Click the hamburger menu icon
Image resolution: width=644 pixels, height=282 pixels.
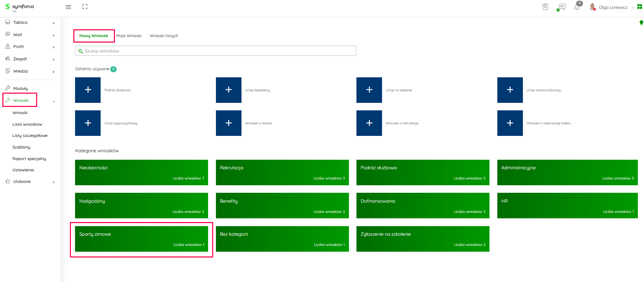tap(68, 7)
